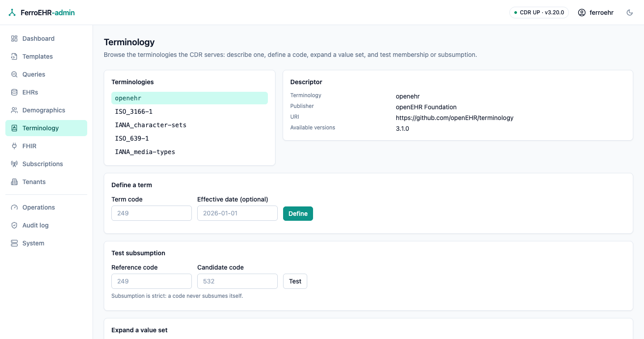Open the FHIR section
The height and width of the screenshot is (339, 644).
coord(46,146)
